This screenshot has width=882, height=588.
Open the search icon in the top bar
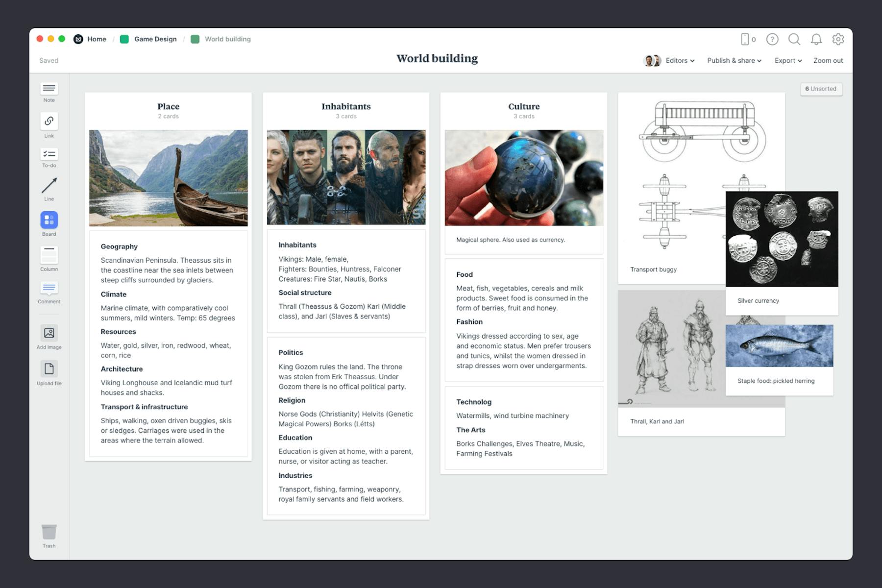(795, 40)
